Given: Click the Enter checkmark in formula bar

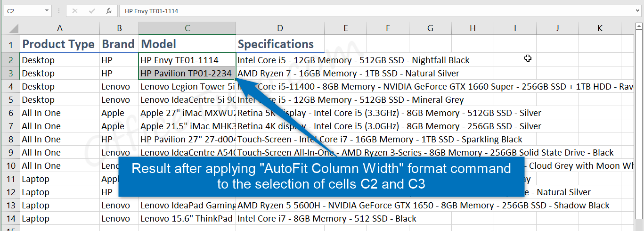Looking at the screenshot, I should 92,10.
